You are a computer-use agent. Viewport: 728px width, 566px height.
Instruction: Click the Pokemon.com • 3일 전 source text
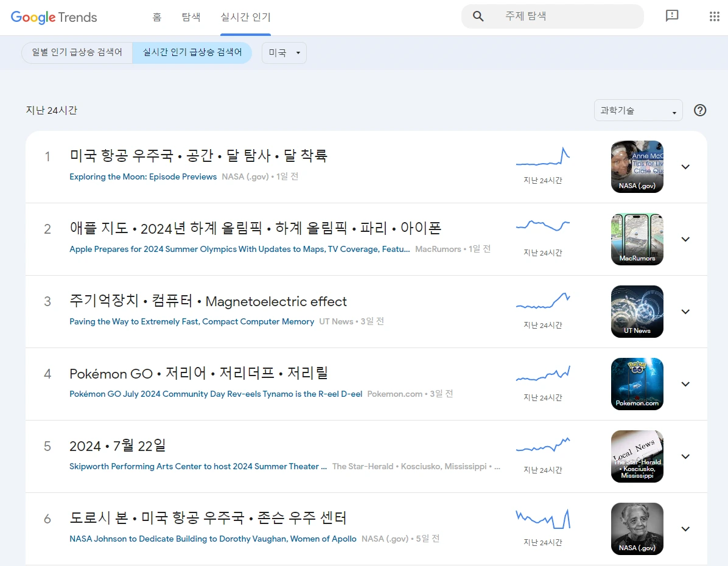click(x=410, y=394)
